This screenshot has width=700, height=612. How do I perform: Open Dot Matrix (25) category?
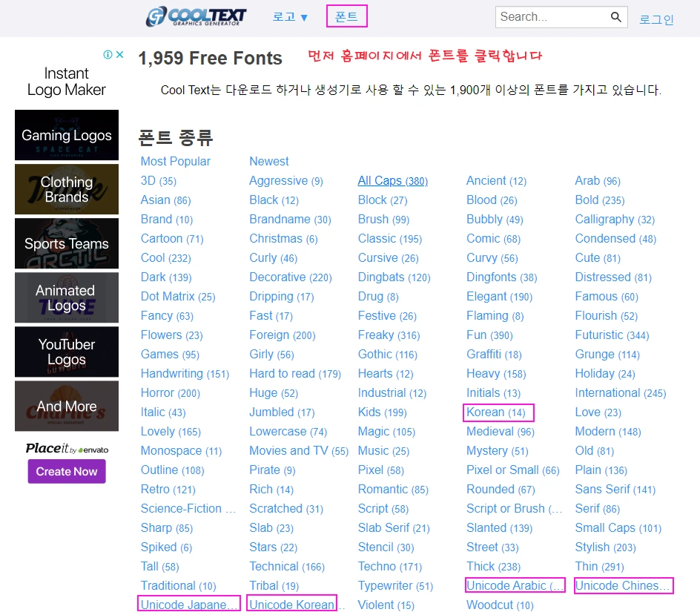178,297
